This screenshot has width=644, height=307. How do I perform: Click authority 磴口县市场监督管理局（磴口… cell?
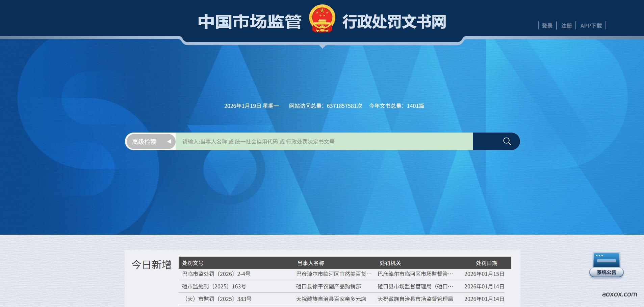pyautogui.click(x=415, y=286)
